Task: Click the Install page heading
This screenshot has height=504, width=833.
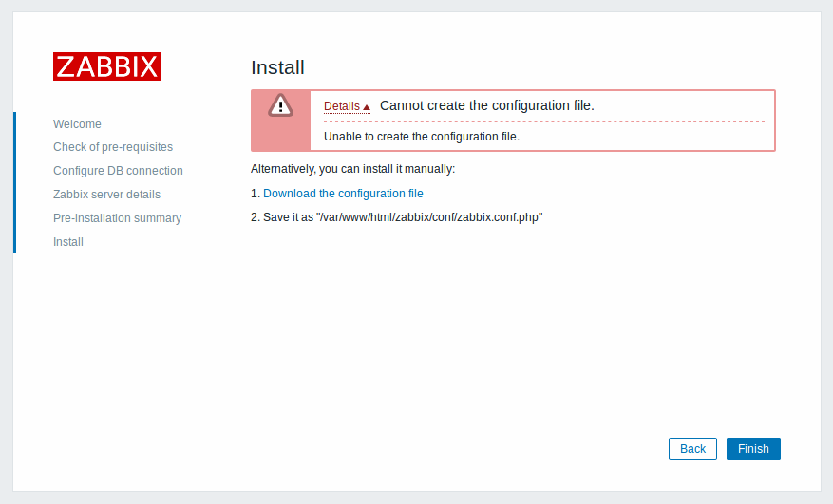Action: click(x=278, y=67)
